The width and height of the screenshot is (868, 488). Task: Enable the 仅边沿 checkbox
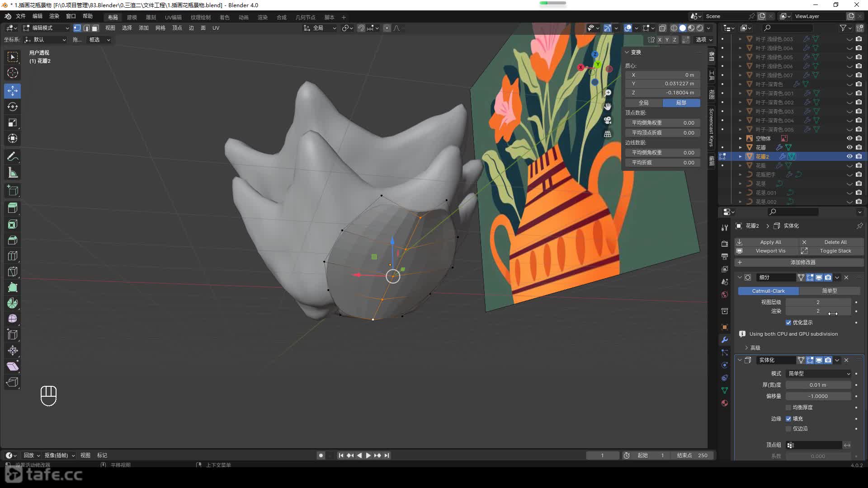click(788, 429)
